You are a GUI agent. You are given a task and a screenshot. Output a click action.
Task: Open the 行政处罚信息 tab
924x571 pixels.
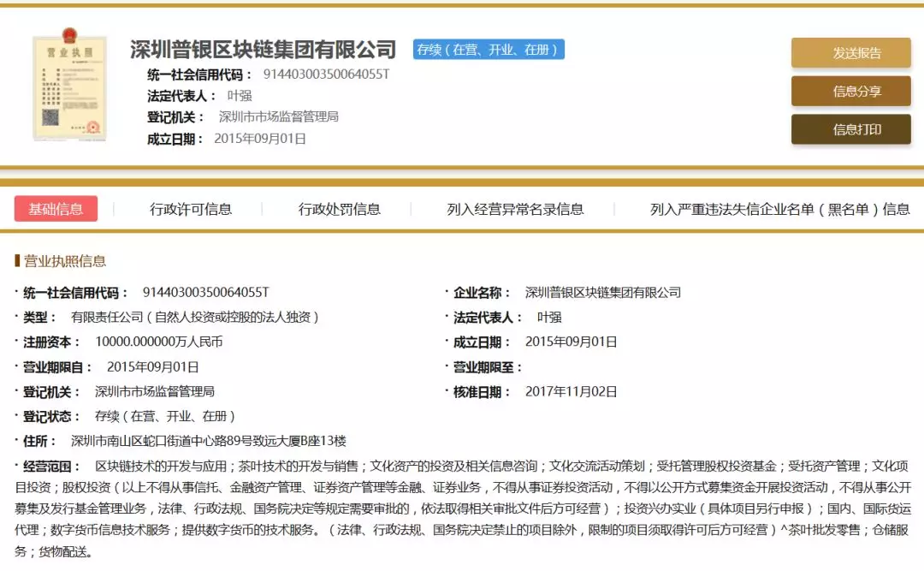pos(339,209)
